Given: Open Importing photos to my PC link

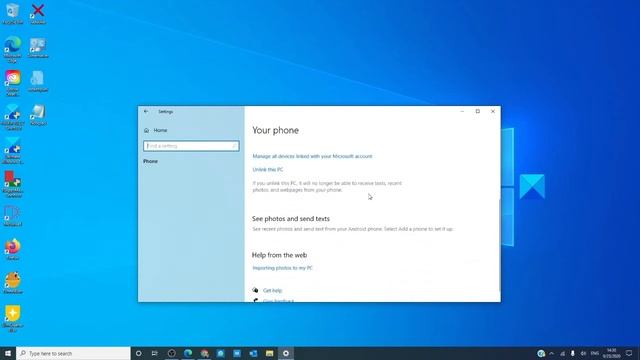Looking at the screenshot, I should pyautogui.click(x=282, y=268).
